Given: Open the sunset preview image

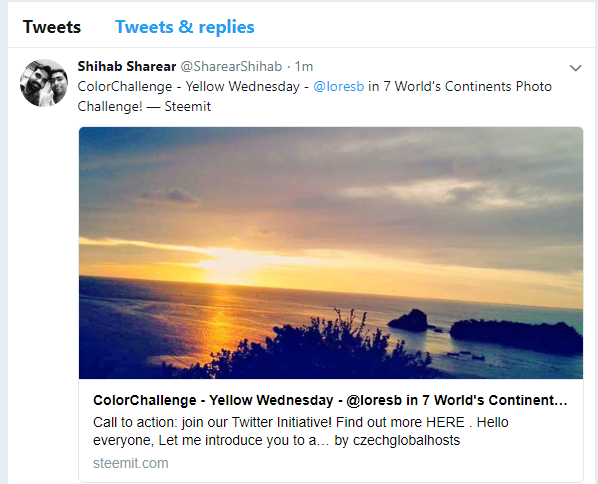Looking at the screenshot, I should coord(331,253).
